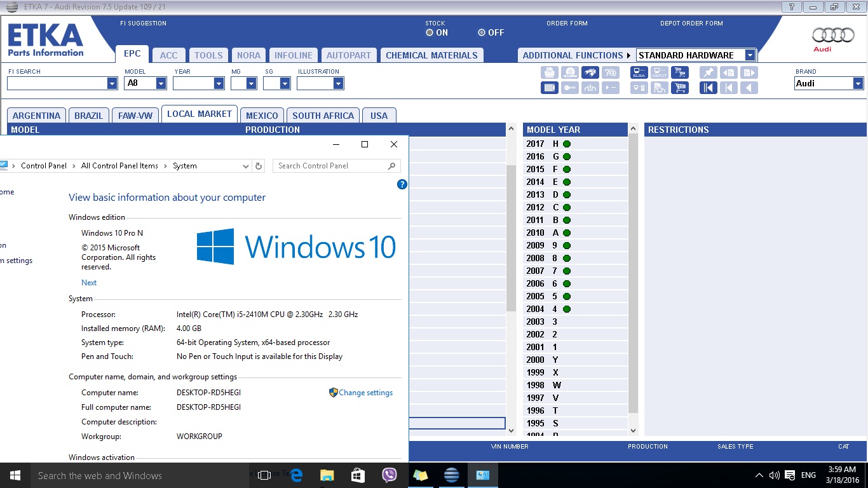Click the question-at help icon
Screen dimensions: 868x488
click(611, 73)
